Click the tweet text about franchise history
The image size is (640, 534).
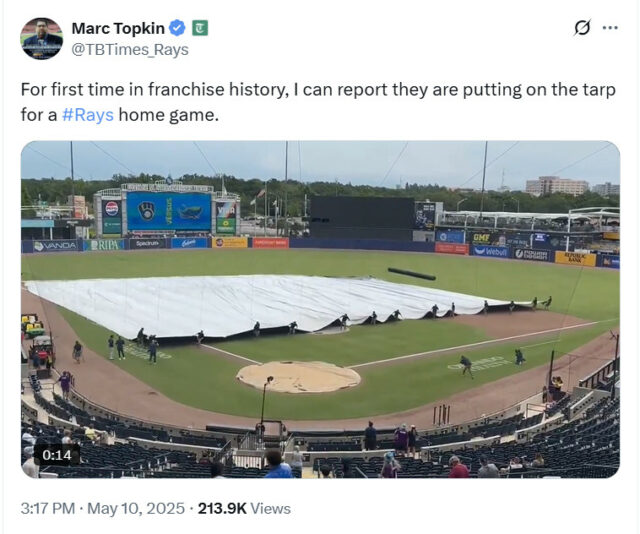[318, 102]
